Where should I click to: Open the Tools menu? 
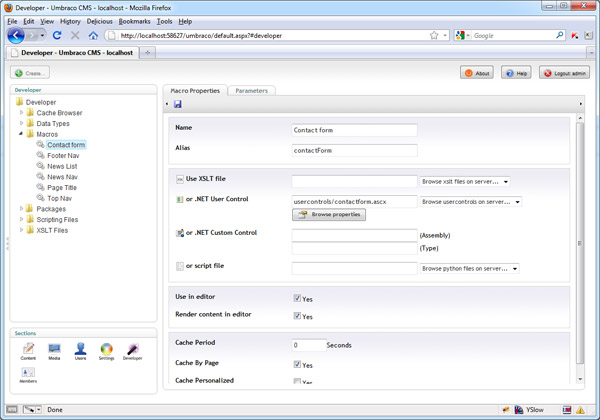tap(165, 21)
